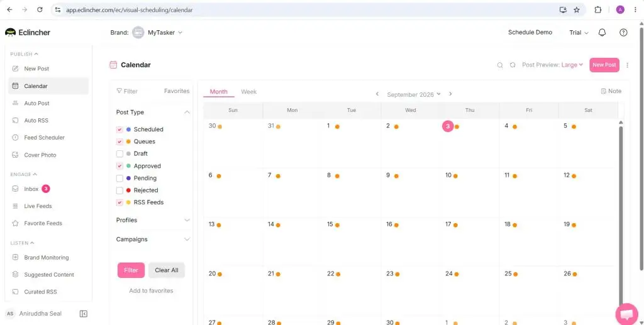Switch to the Month tab
The height and width of the screenshot is (325, 644).
tap(218, 92)
